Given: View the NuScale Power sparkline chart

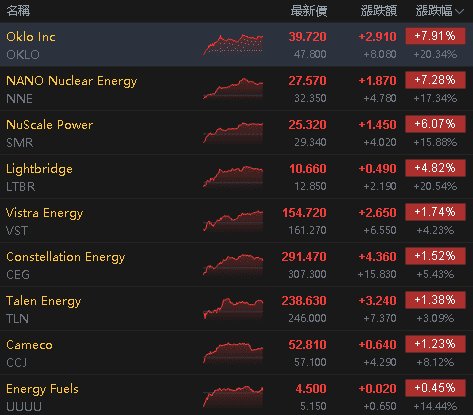Looking at the screenshot, I should (233, 133).
